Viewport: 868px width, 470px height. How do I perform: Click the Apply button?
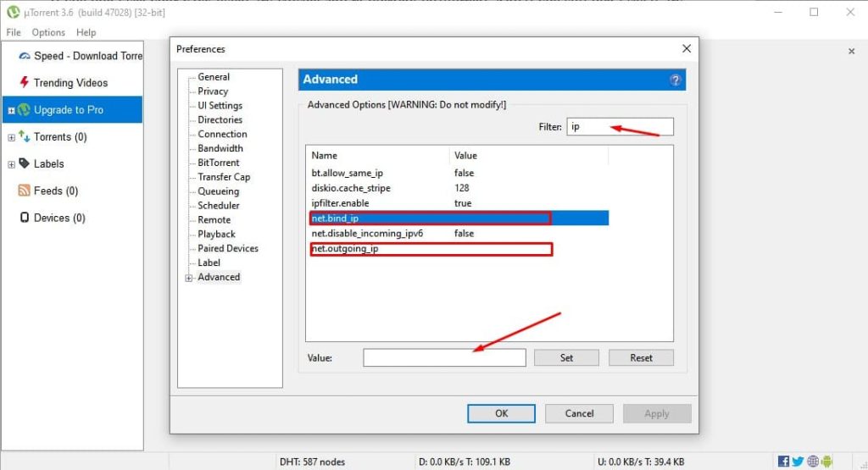pos(657,413)
